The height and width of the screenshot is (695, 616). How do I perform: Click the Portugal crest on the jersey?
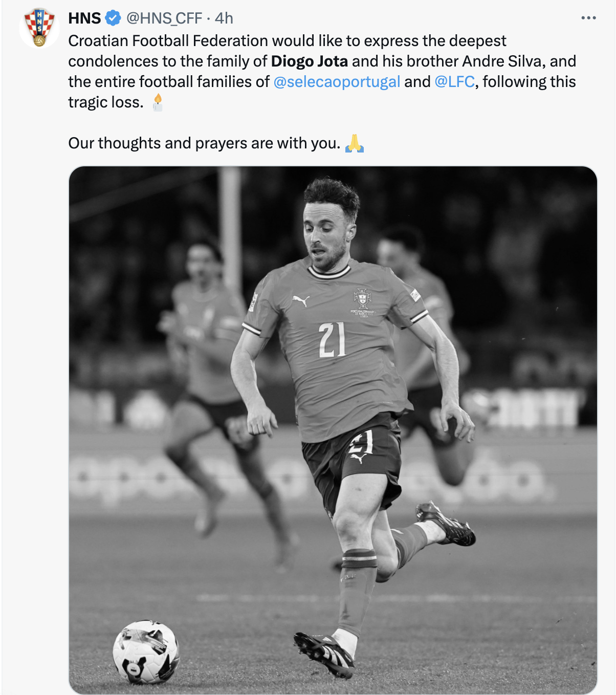click(363, 298)
